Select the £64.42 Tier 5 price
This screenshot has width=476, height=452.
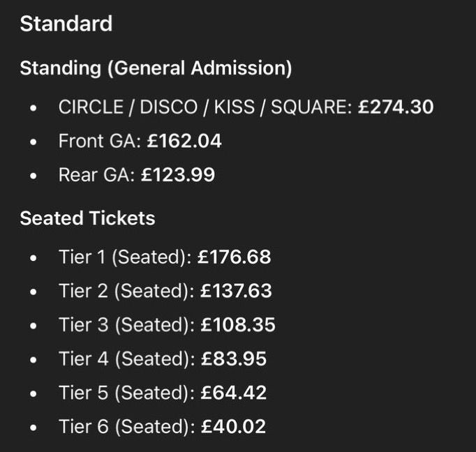[x=234, y=393]
